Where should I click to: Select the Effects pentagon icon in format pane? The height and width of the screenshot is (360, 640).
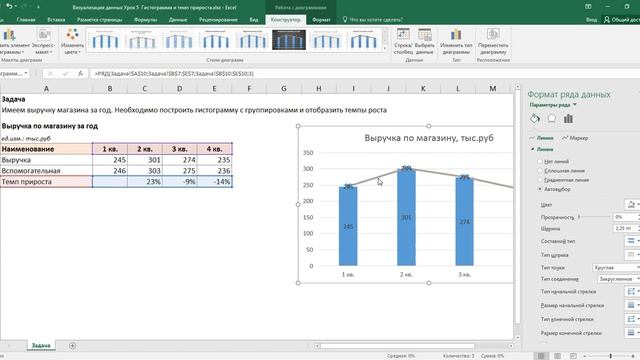(551, 119)
